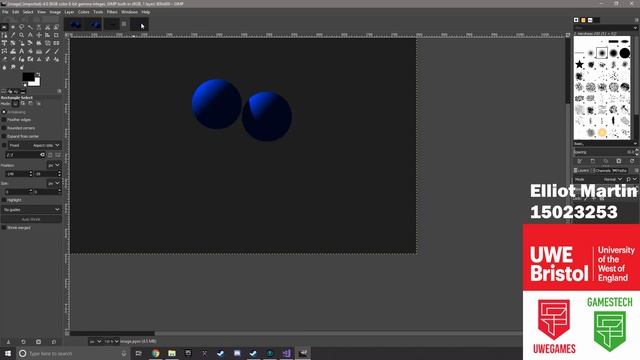Select the star-shaped brush thumbnail
Image resolution: width=640 pixels, height=360 pixels.
tap(579, 64)
